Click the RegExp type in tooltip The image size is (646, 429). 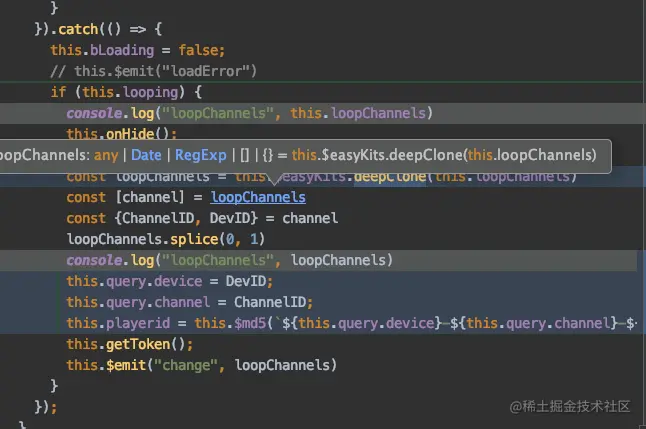pos(201,155)
